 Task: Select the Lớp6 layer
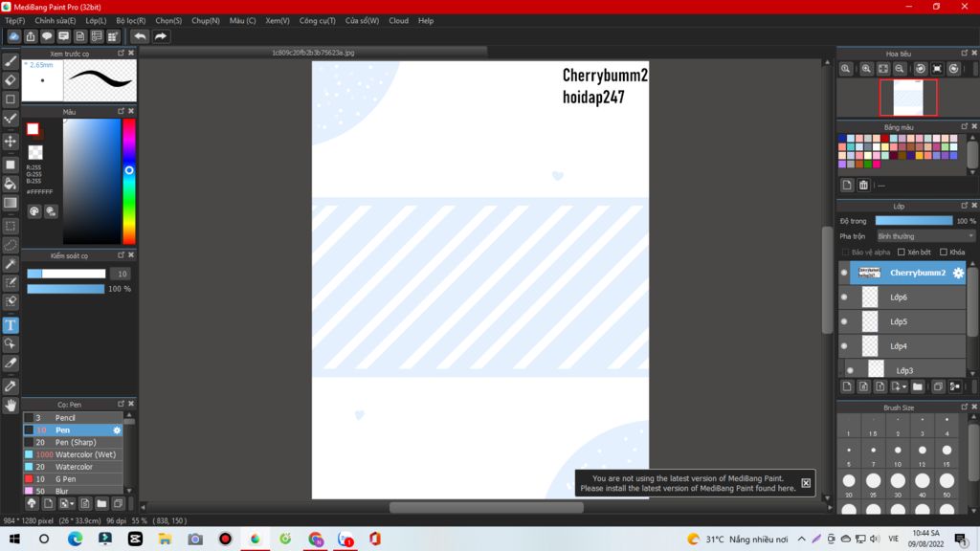902,297
